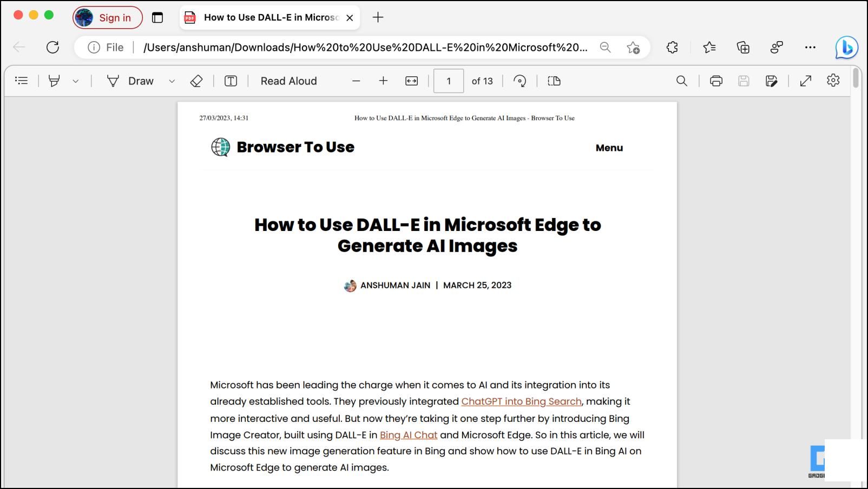Add this page to favorites
The width and height of the screenshot is (868, 489).
[x=633, y=48]
